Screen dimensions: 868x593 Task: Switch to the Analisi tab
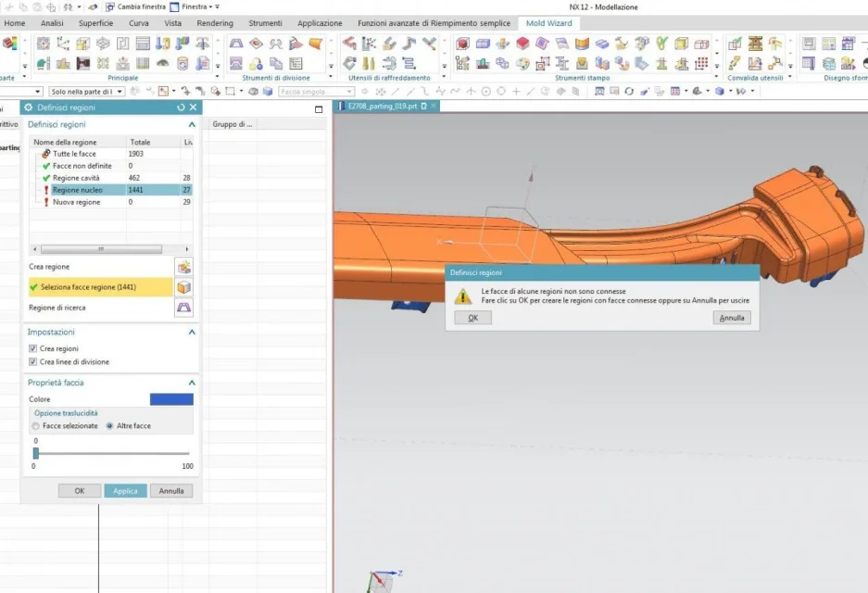point(52,23)
